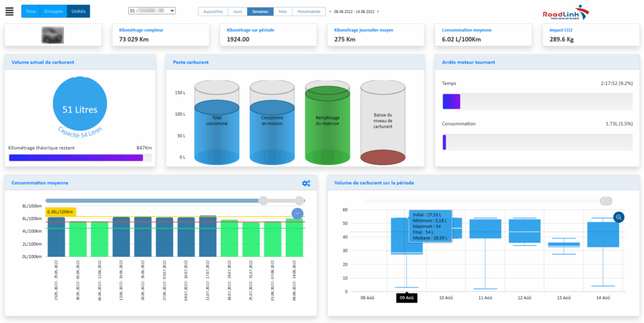Go to next period with right arrow
The image size is (644, 323).
[379, 11]
